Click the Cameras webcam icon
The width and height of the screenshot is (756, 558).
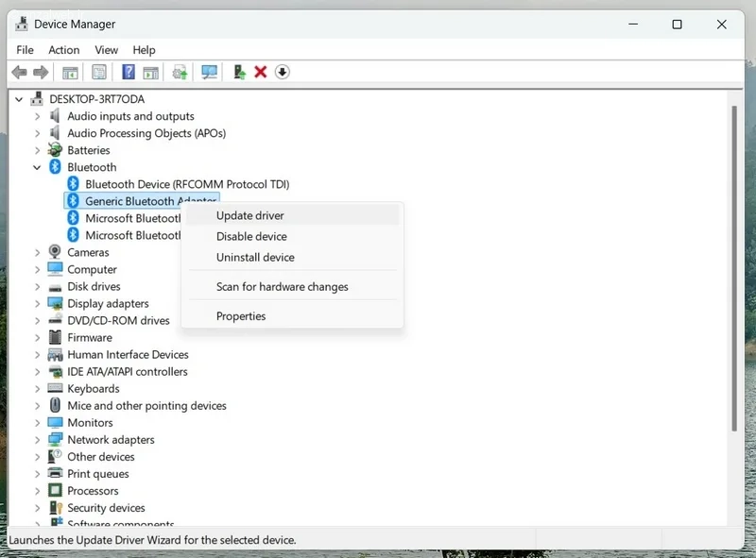(x=55, y=251)
